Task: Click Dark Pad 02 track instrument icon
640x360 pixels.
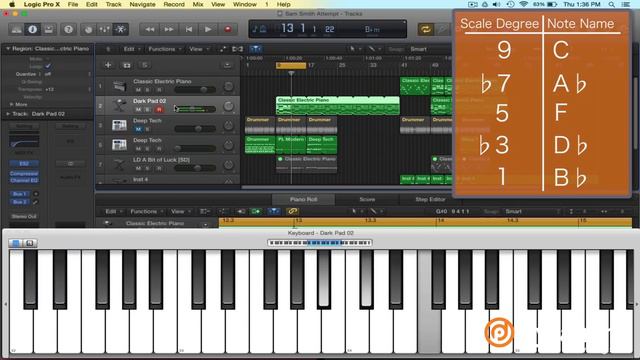Action: point(119,105)
